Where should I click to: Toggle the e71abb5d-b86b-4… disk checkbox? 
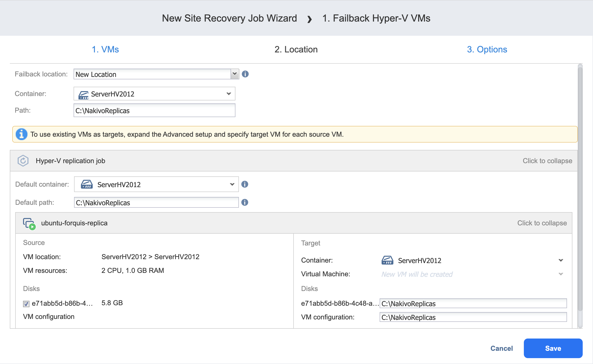(26, 304)
